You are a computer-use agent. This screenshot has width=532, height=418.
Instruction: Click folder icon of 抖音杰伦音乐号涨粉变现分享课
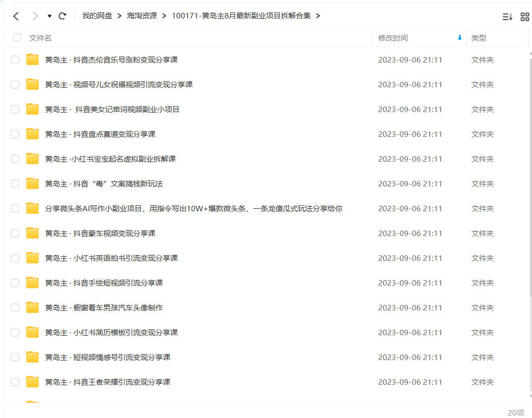click(33, 60)
